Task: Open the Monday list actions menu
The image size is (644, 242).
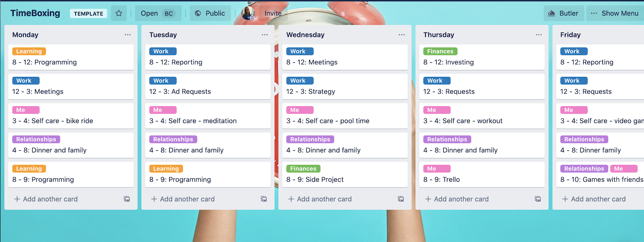Action: (128, 35)
